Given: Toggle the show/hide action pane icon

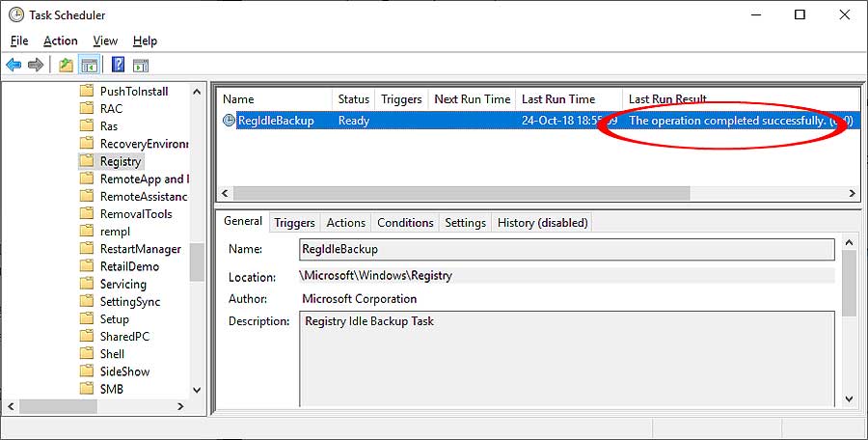Looking at the screenshot, I should coord(141,65).
